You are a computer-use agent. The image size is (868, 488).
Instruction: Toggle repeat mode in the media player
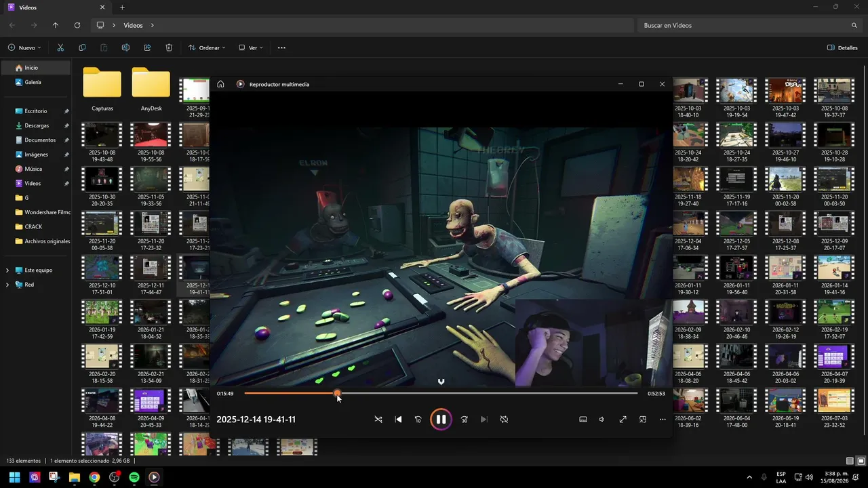(x=504, y=420)
